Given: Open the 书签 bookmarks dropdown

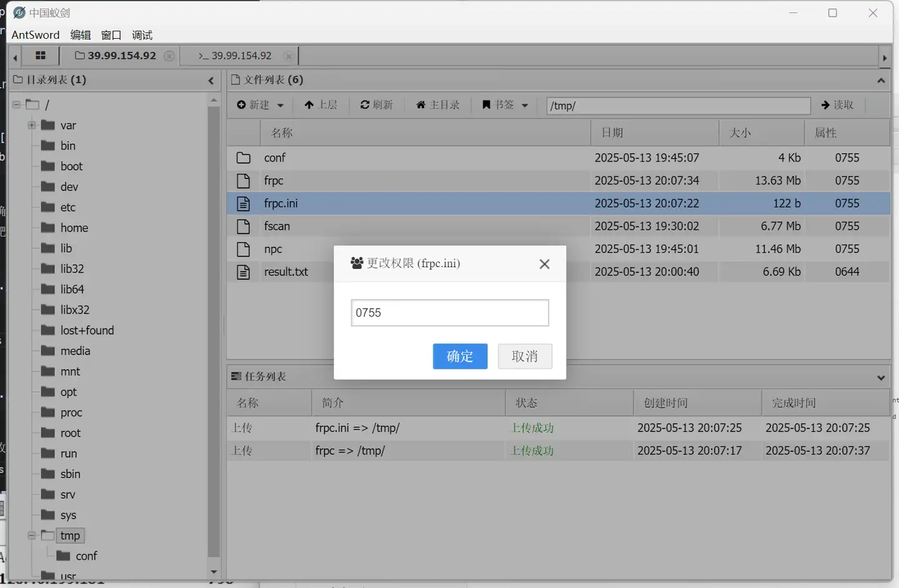Looking at the screenshot, I should click(505, 105).
